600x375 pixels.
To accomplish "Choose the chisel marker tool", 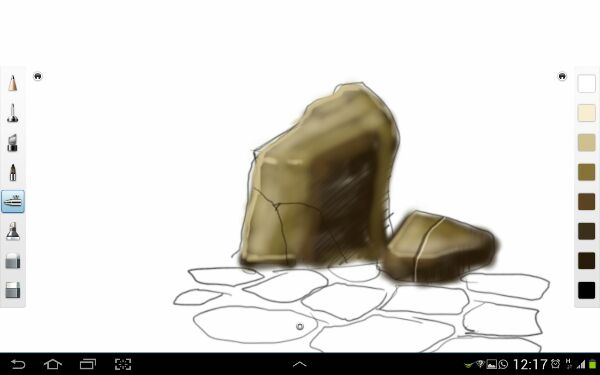I will pyautogui.click(x=13, y=143).
